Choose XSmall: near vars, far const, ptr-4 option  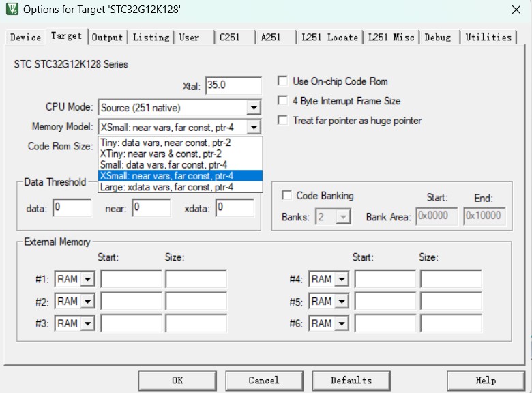(180, 176)
